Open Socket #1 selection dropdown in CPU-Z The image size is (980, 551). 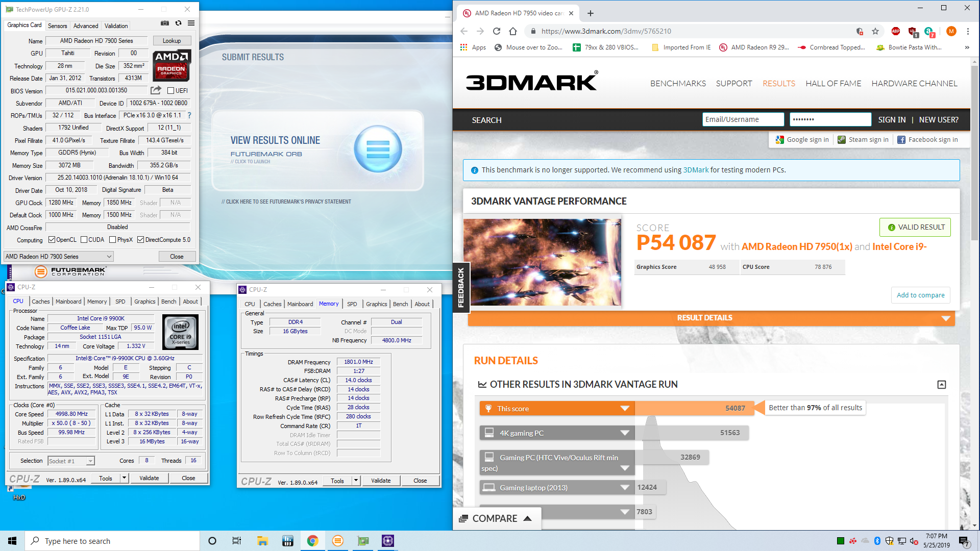click(71, 461)
